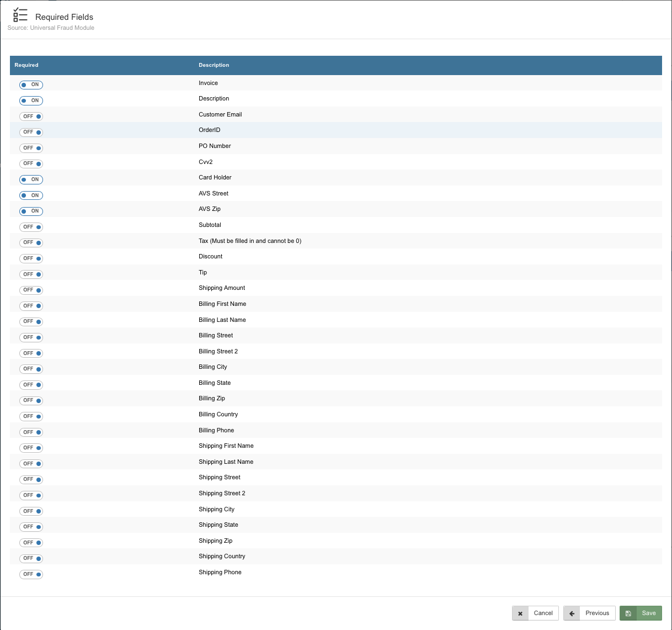This screenshot has width=672, height=630.
Task: Switch off Card Holder requirement
Action: click(31, 179)
